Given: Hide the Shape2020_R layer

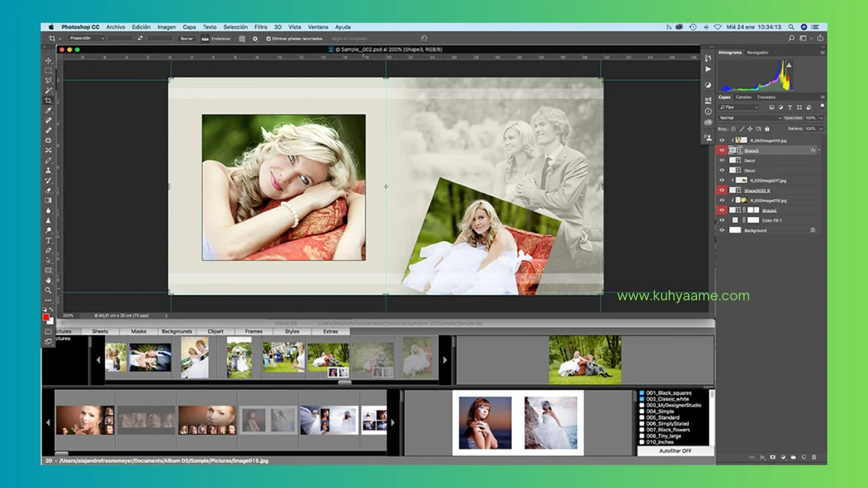Looking at the screenshot, I should coord(722,190).
